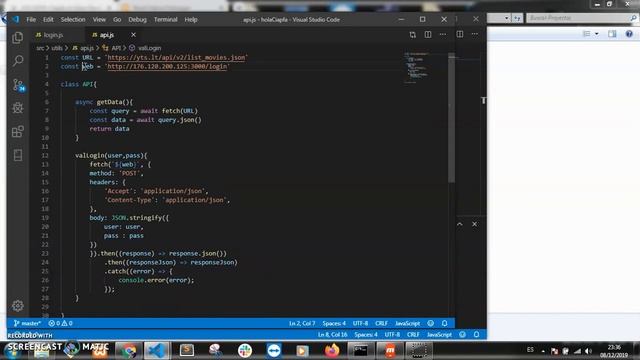Open Google Chrome from the taskbar

click(x=129, y=351)
